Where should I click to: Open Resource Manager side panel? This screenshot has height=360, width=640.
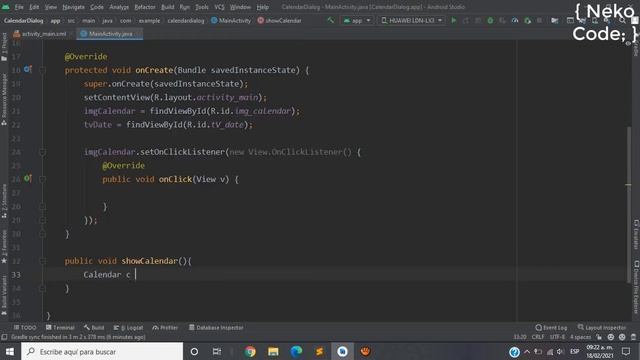(4, 99)
